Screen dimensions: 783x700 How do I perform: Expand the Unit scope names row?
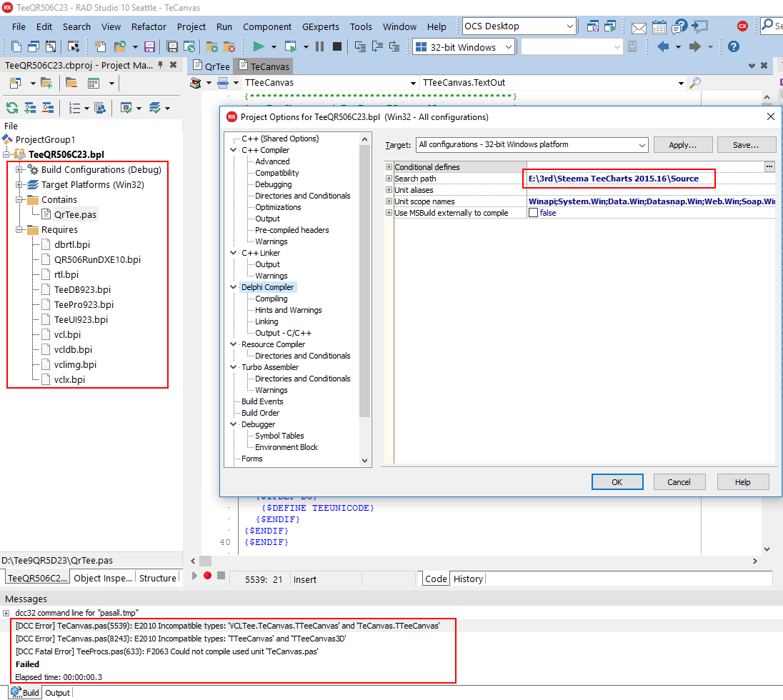point(389,201)
